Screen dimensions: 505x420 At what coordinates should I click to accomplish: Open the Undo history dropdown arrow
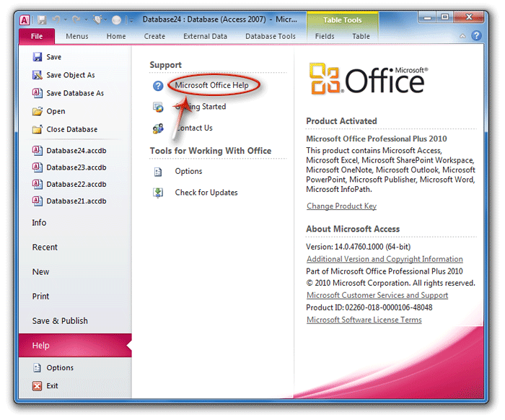pos(66,20)
